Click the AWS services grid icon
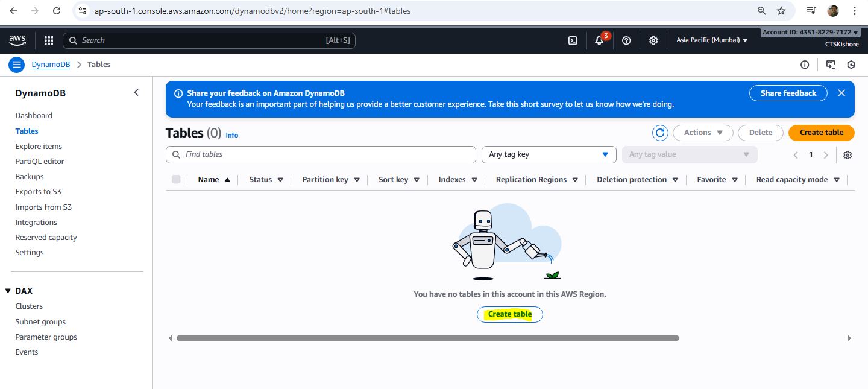868x389 pixels. pyautogui.click(x=49, y=40)
